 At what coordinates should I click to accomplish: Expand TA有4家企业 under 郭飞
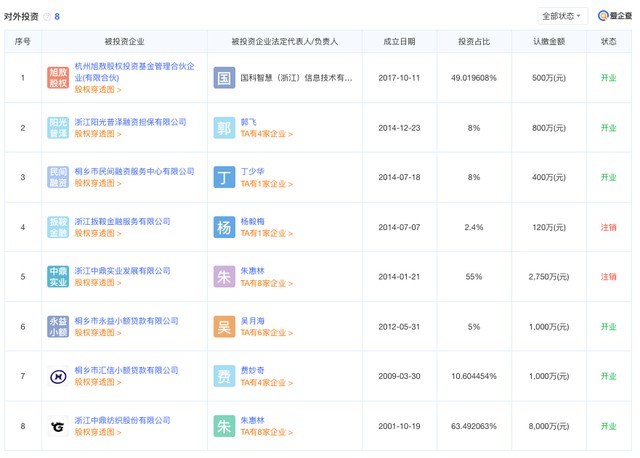267,134
